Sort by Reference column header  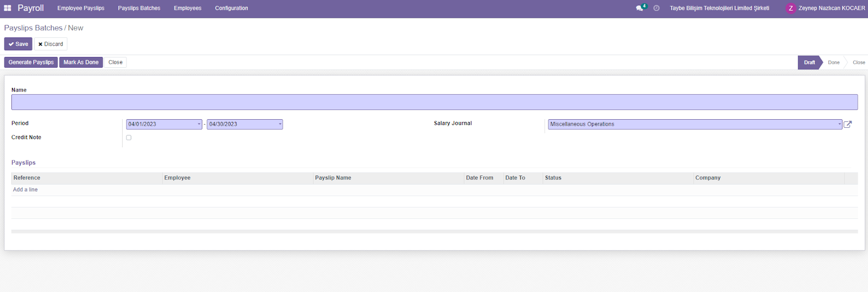(x=87, y=178)
